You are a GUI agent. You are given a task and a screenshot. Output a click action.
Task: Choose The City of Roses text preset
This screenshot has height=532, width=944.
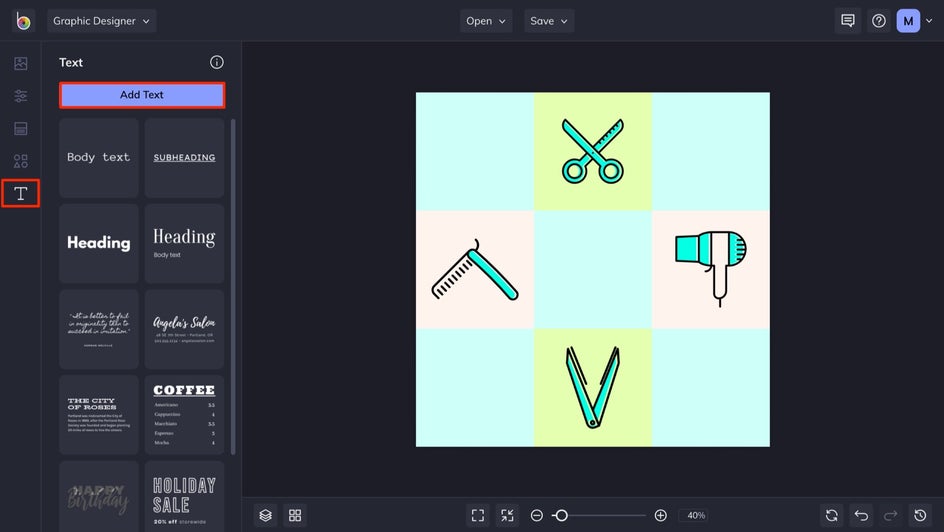tap(99, 415)
